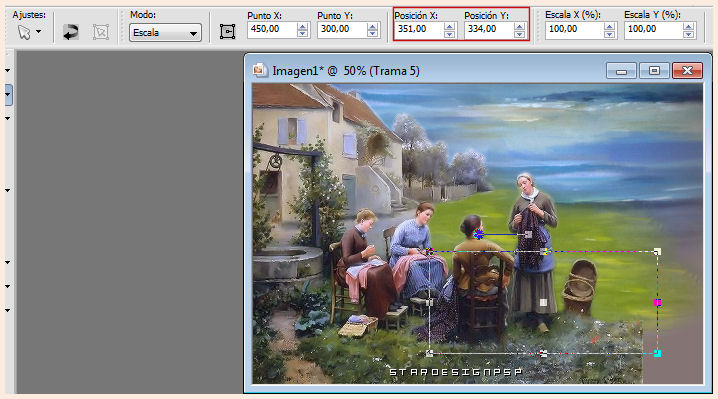Increase Escala Y (%) with up arrow

(688, 27)
